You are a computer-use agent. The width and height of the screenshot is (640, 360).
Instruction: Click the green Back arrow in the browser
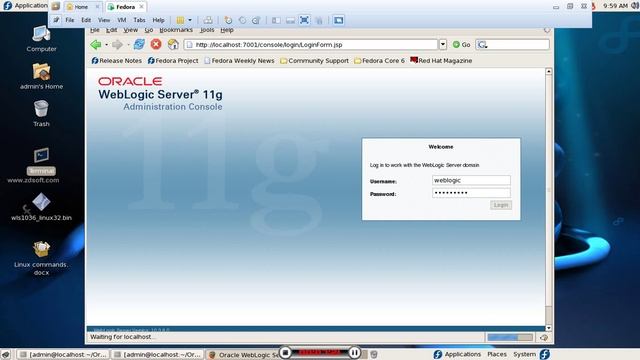[x=96, y=44]
